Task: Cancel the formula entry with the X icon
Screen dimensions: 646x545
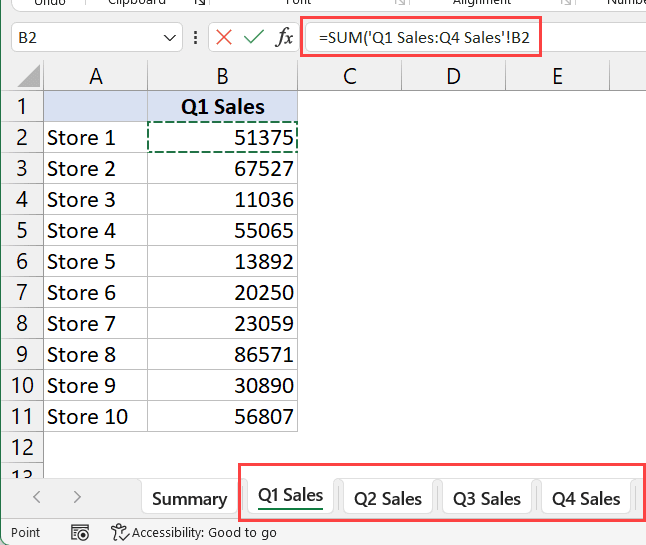Action: click(224, 37)
